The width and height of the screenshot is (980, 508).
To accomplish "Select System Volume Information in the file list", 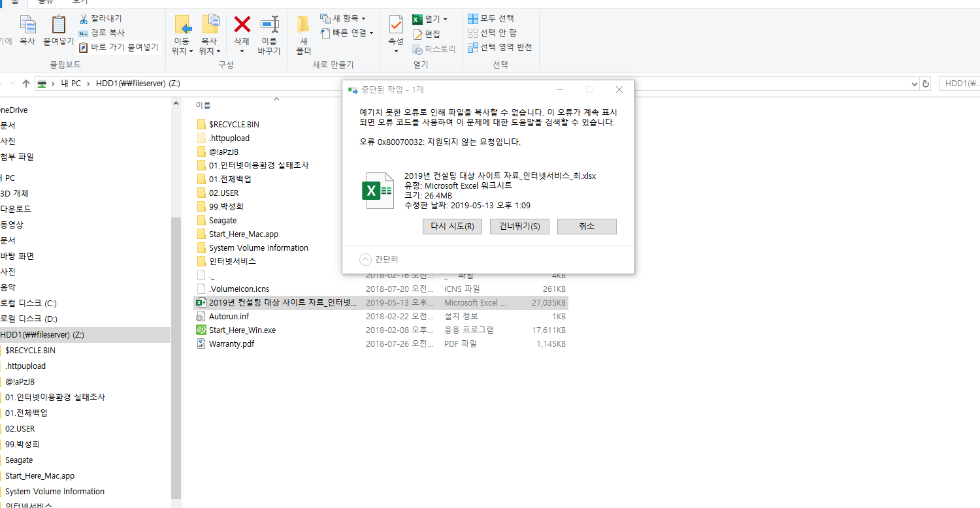I will (x=259, y=247).
